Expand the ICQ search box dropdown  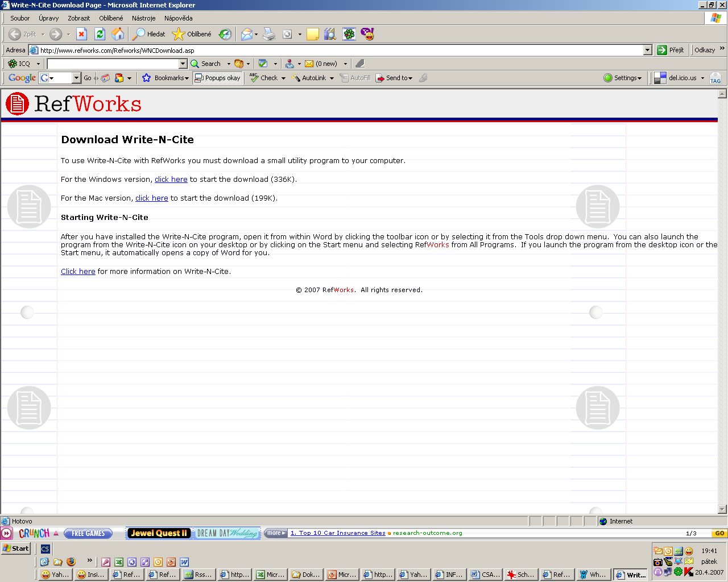(x=183, y=64)
